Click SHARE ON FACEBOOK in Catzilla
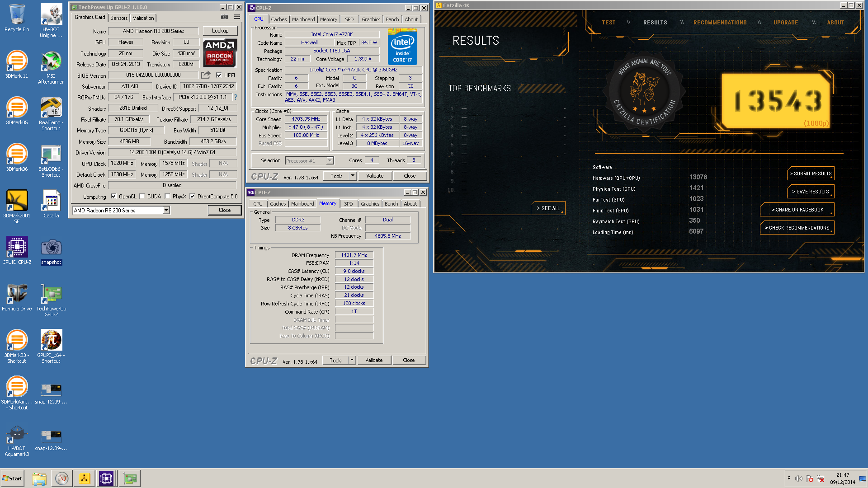 point(797,210)
